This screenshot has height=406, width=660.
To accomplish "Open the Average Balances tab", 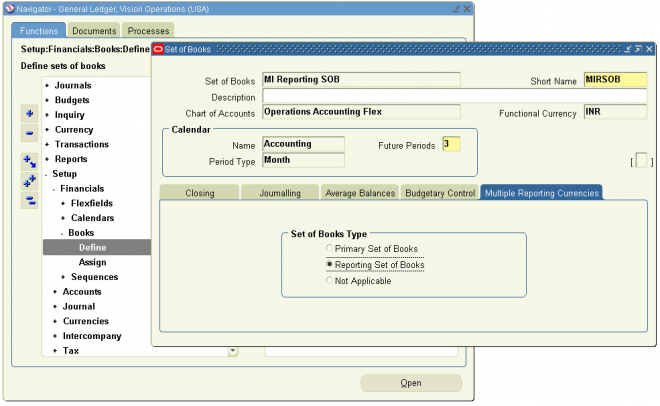I will tap(360, 193).
